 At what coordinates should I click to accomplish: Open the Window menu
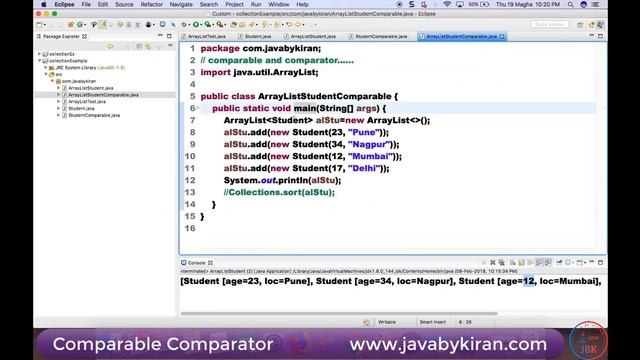tap(279, 4)
